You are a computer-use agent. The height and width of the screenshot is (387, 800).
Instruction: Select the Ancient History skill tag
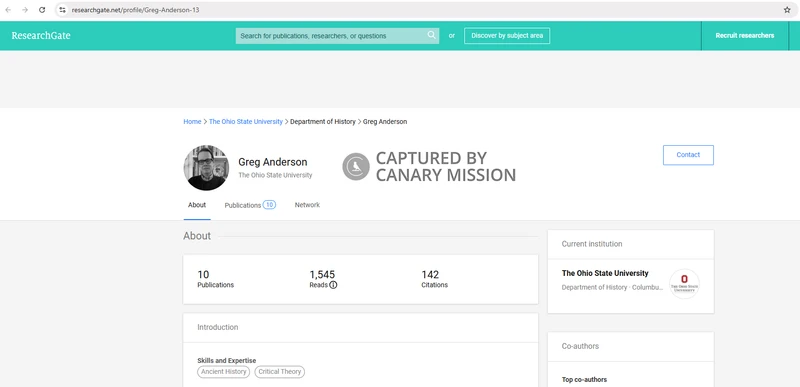[x=223, y=372]
